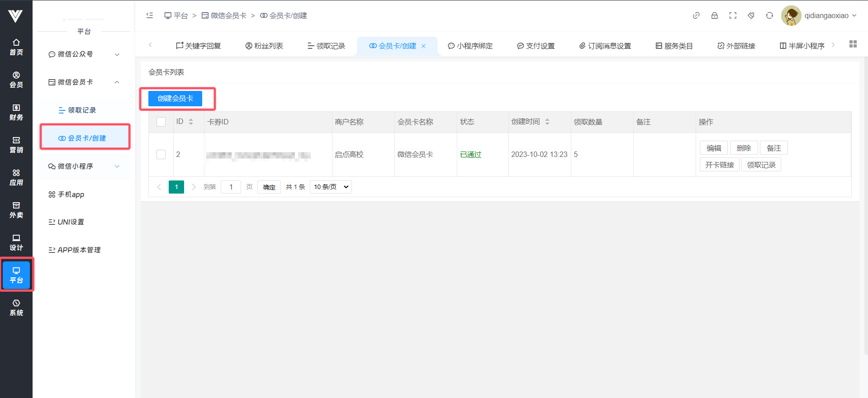
Task: Click the 编辑 button in operations
Action: (x=713, y=148)
